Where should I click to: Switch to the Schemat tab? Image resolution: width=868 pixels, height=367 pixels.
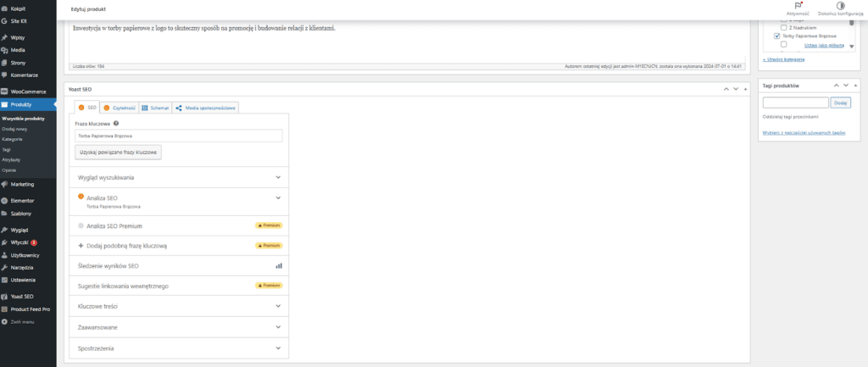[x=155, y=108]
